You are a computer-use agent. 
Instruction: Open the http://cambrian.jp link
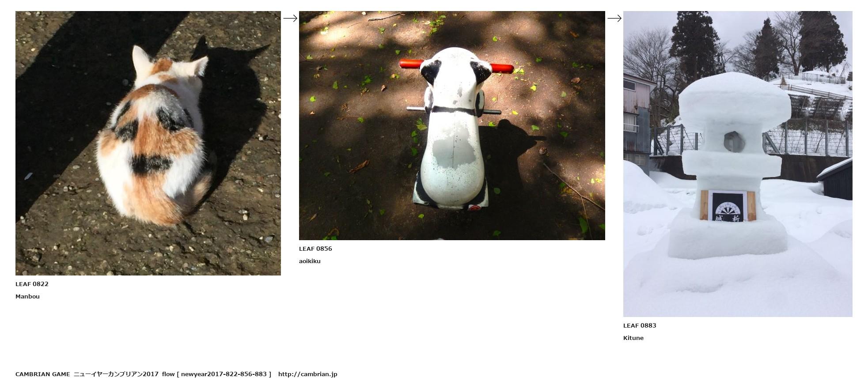(307, 374)
